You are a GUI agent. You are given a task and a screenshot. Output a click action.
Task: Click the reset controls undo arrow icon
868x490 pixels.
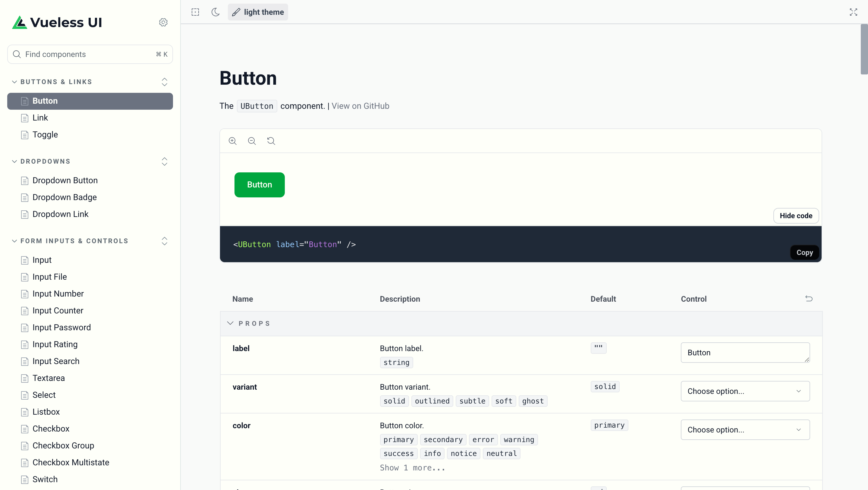(x=809, y=299)
